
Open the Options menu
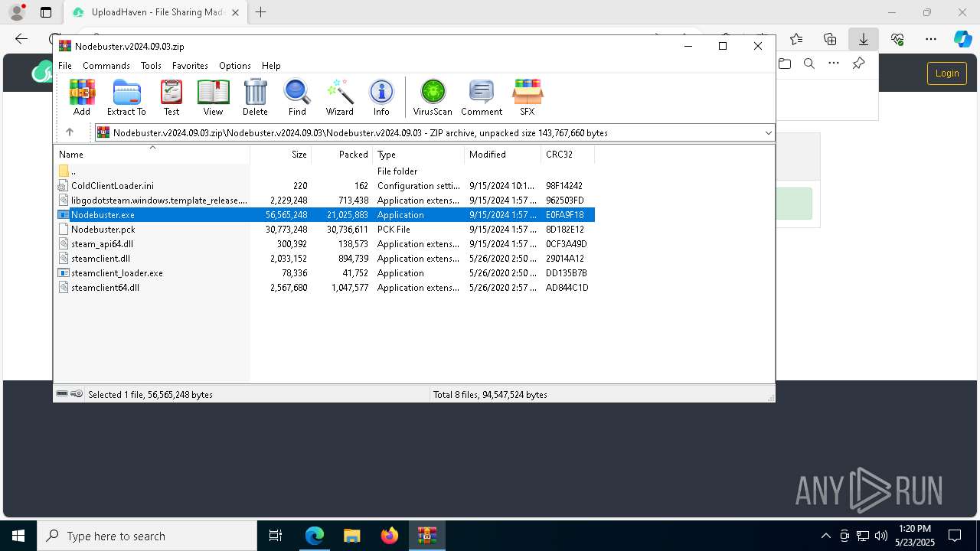point(235,66)
